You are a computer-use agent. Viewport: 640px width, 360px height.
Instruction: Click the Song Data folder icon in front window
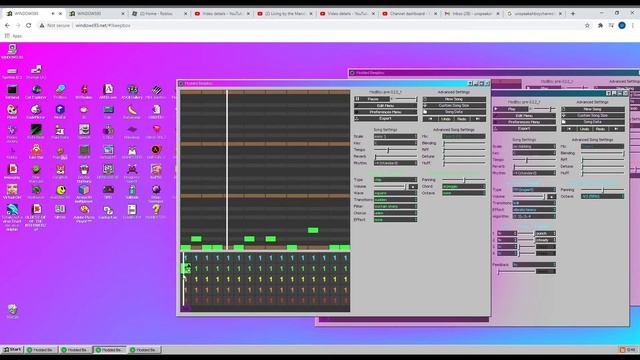point(425,112)
